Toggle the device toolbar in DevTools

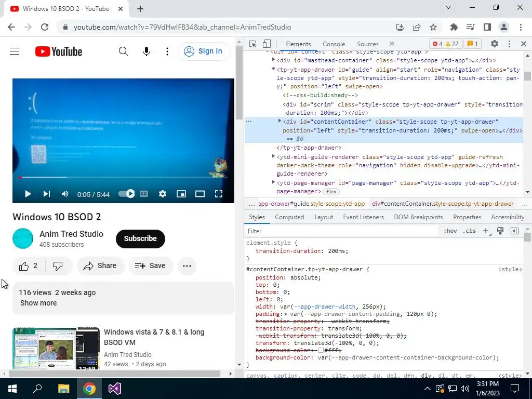pos(267,44)
